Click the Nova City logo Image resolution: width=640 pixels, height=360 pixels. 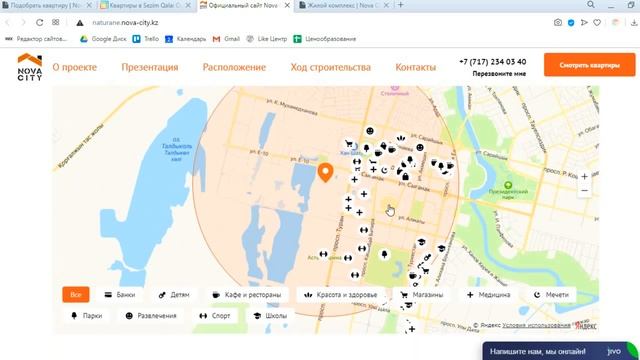(30, 67)
